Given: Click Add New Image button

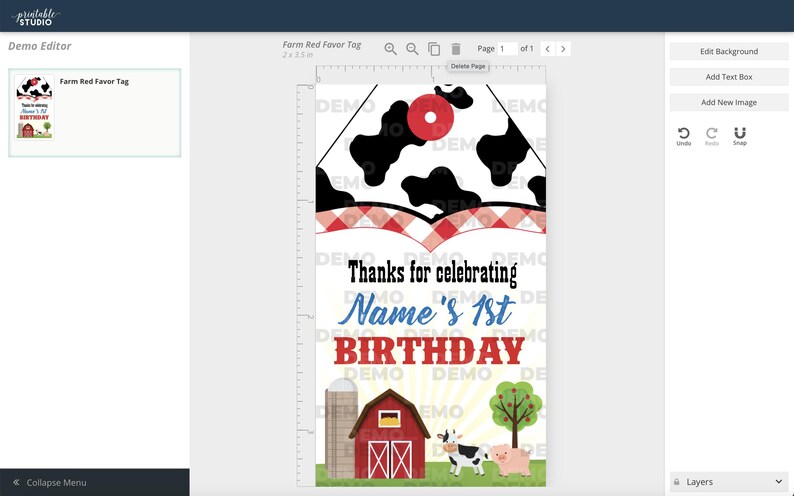Looking at the screenshot, I should (729, 102).
